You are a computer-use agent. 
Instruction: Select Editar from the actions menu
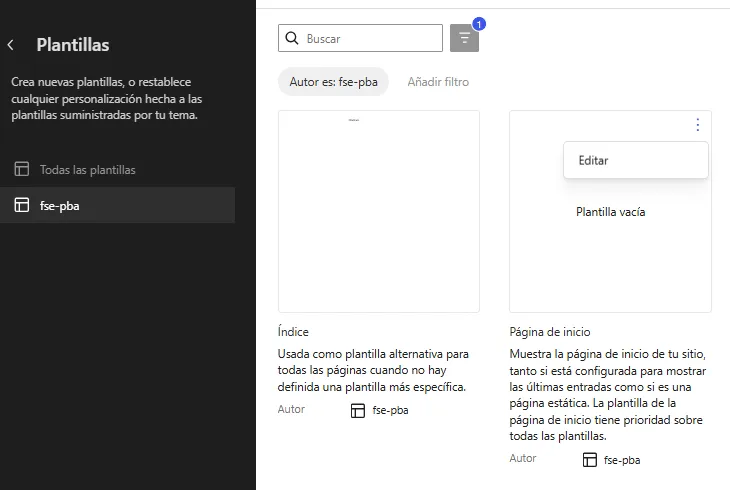(635, 160)
